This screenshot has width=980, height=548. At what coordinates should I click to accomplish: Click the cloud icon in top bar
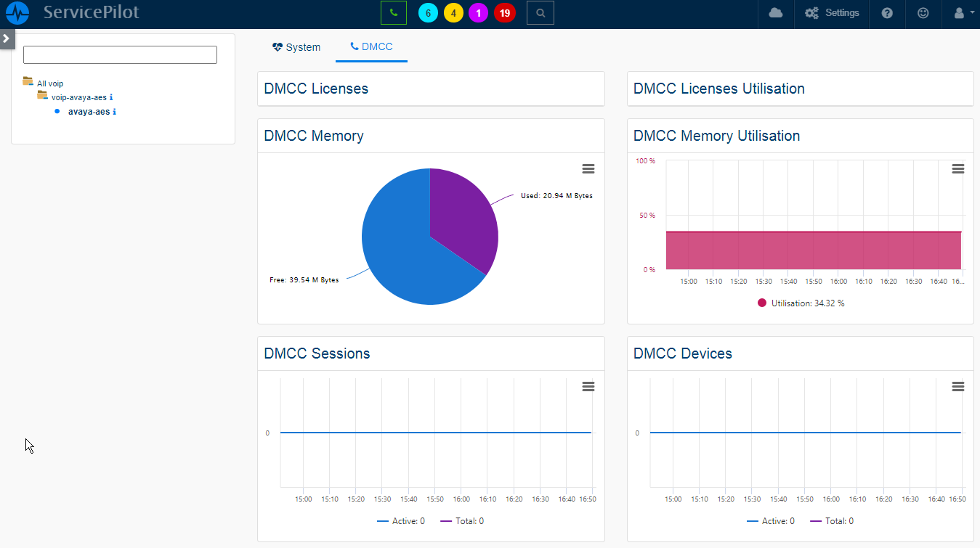[776, 13]
